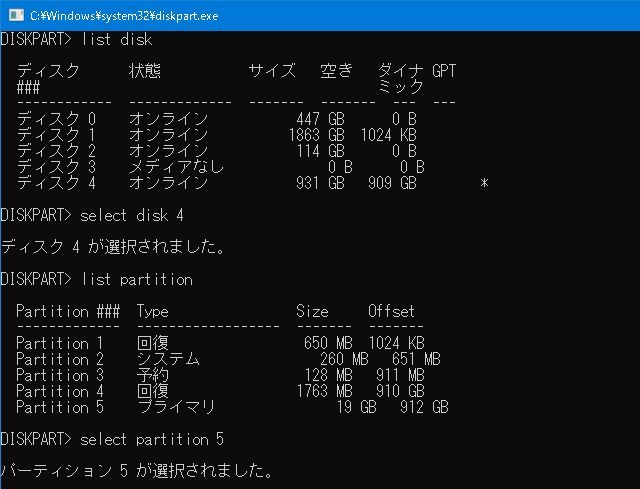Click the 'select partition 5' command line
Image resolution: width=640 pixels, height=489 pixels.
click(x=112, y=439)
